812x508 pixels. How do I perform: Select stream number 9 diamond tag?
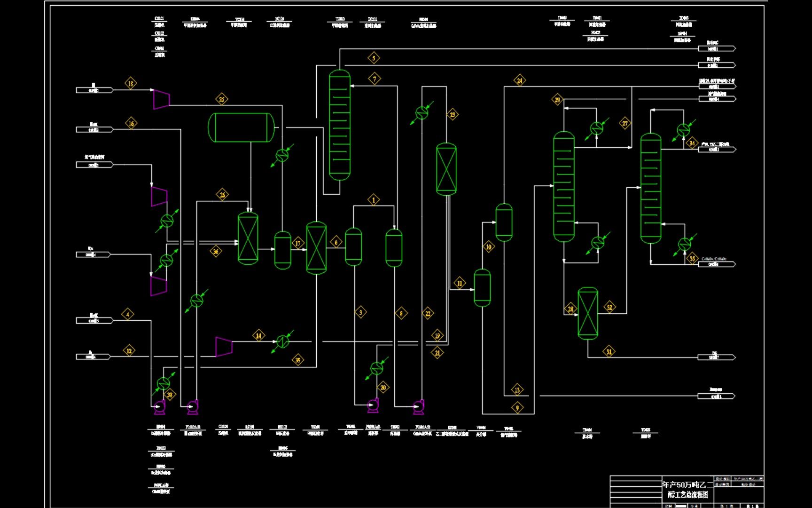(517, 407)
